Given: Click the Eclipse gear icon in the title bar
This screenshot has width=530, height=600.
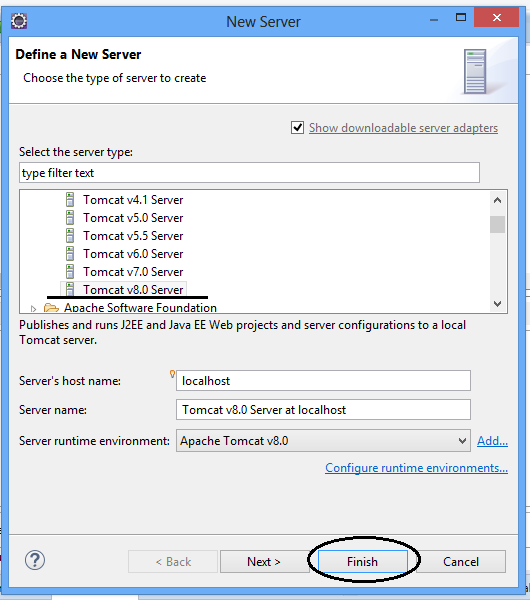Looking at the screenshot, I should coord(19,21).
